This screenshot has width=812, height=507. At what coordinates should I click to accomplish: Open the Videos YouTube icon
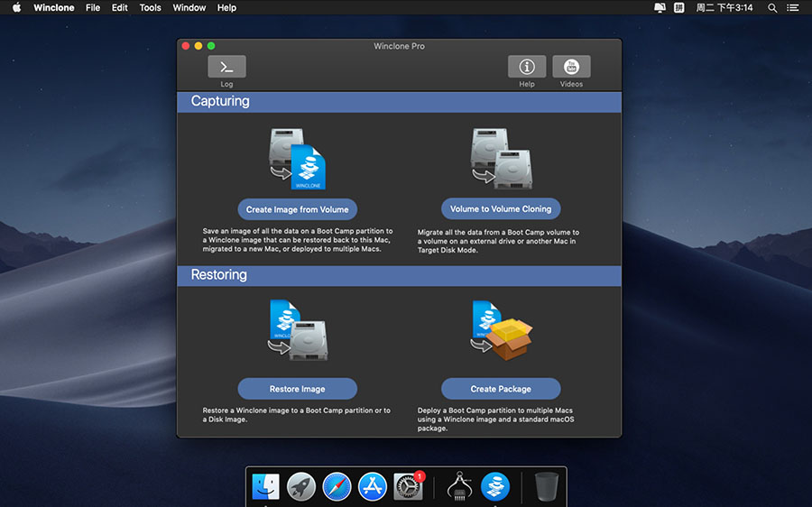click(571, 67)
